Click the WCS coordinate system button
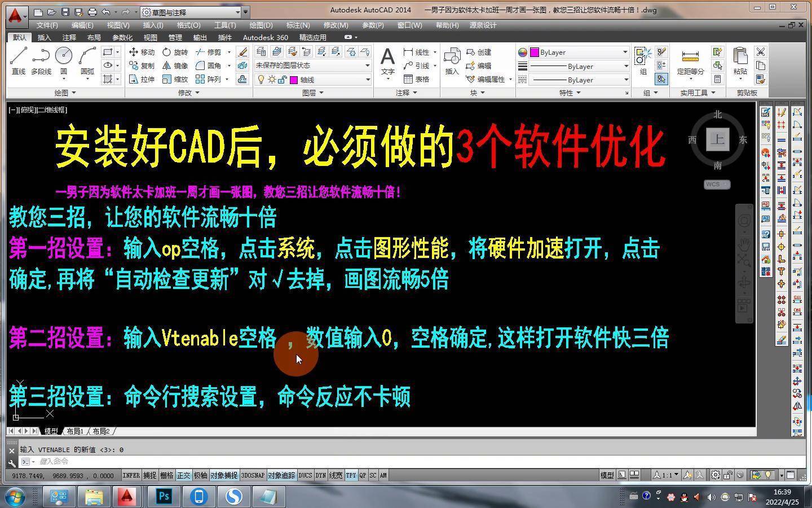Screen dimensions: 812x508 (x=717, y=185)
